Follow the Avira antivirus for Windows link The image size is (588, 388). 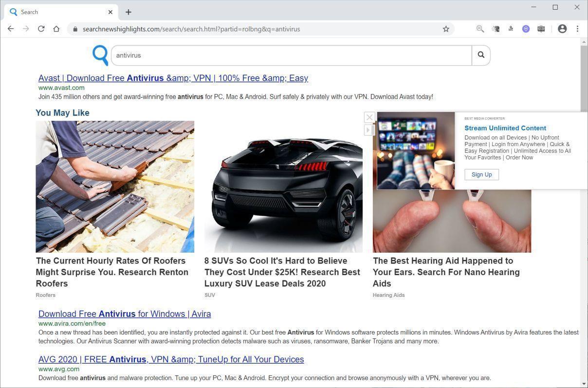pyautogui.click(x=124, y=314)
